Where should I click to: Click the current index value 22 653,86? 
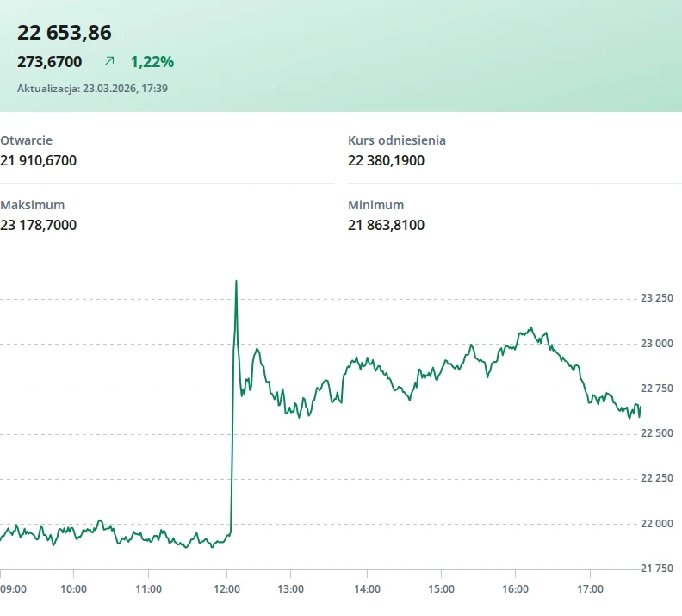pos(65,33)
